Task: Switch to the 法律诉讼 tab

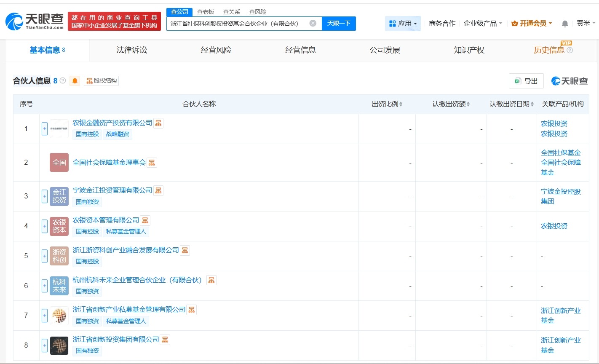Action: pos(131,50)
